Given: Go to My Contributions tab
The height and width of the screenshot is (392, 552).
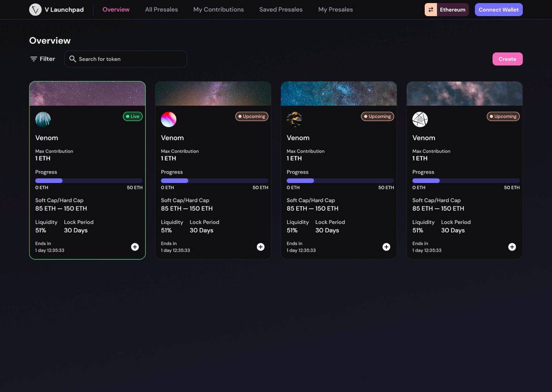Looking at the screenshot, I should click(218, 10).
